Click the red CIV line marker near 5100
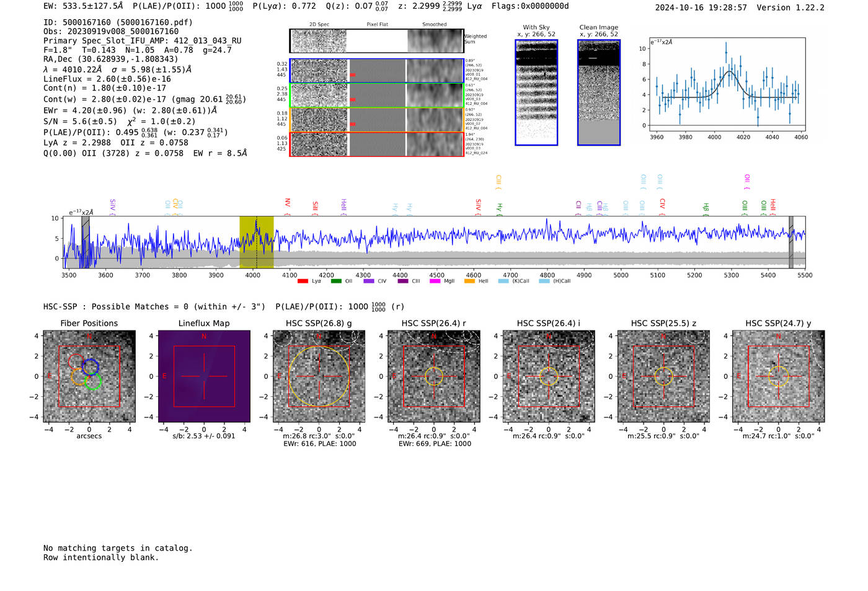The image size is (868, 591). pos(662,207)
